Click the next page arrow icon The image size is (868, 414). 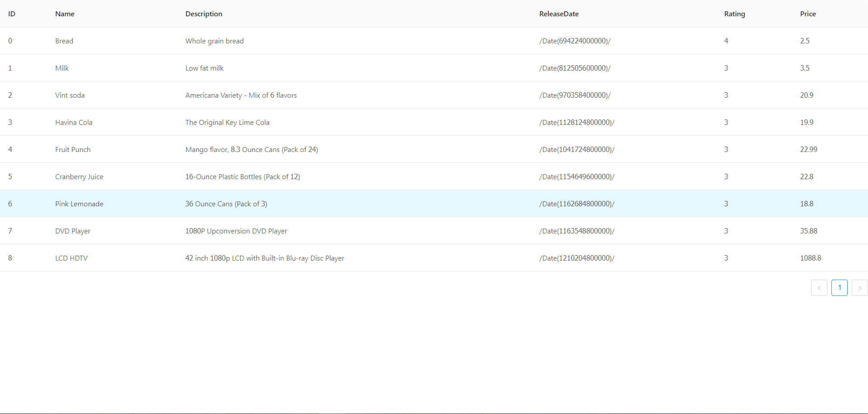pyautogui.click(x=859, y=288)
